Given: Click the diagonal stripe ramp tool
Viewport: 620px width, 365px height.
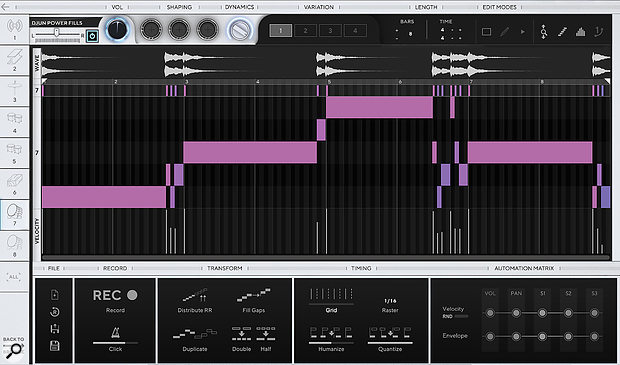Looking at the screenshot, I should [x=562, y=32].
